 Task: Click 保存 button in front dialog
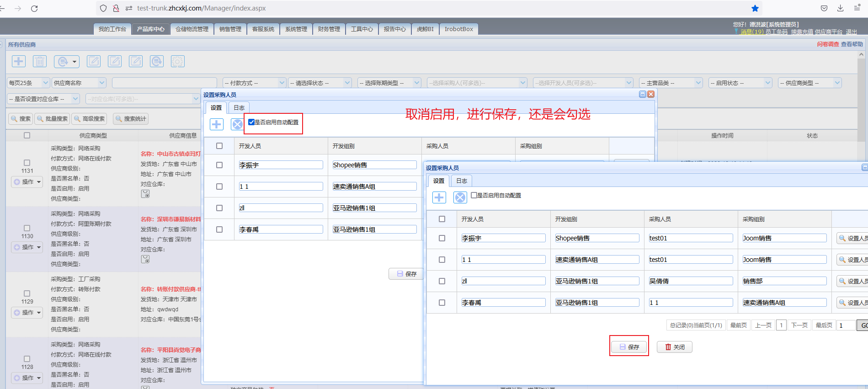click(629, 347)
